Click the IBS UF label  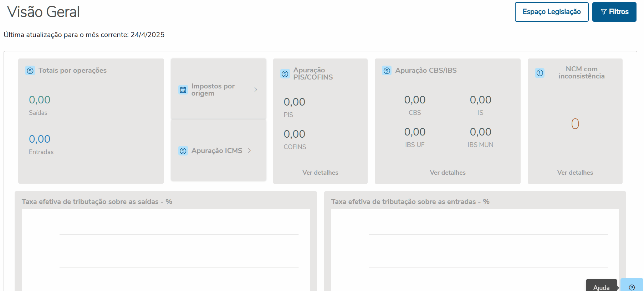coord(415,145)
